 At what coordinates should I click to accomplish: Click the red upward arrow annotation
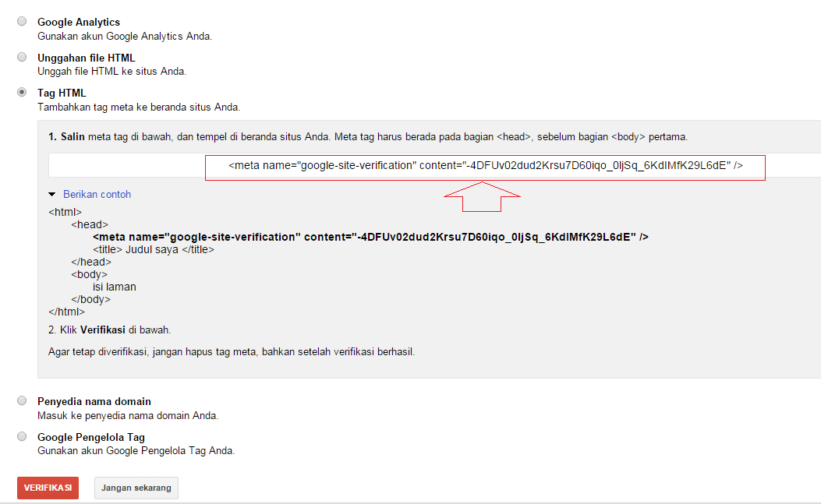pyautogui.click(x=483, y=197)
